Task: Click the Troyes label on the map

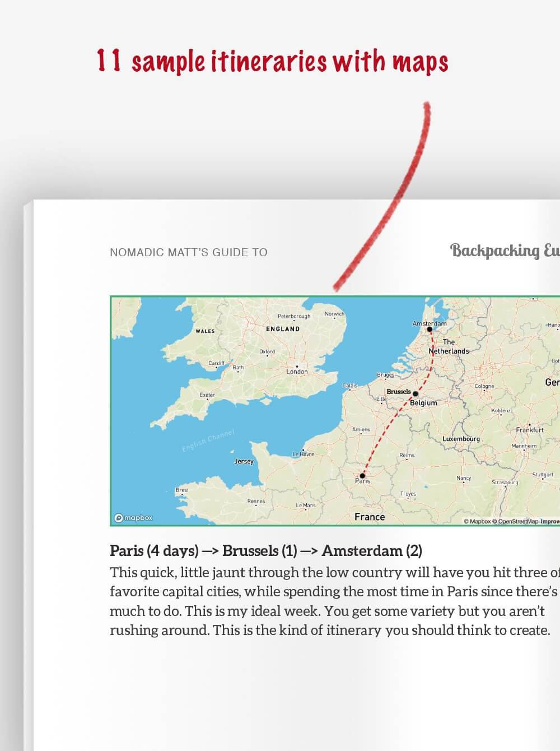Action: 408,494
